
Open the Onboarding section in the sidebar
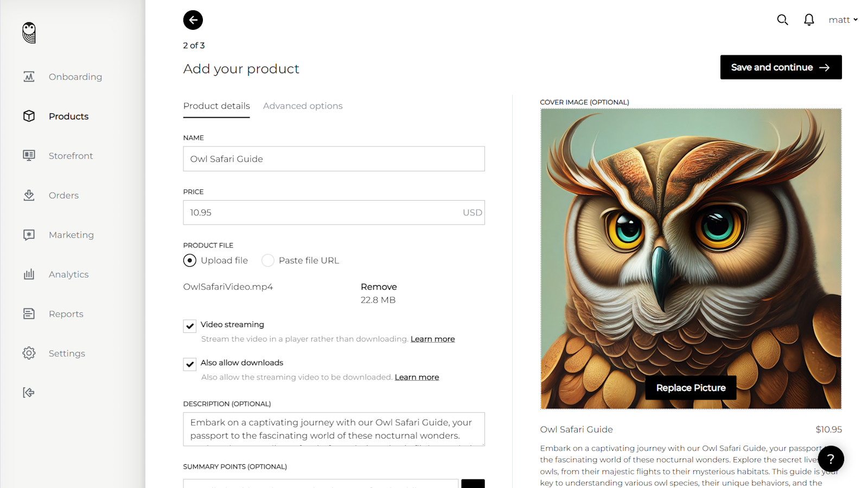pyautogui.click(x=75, y=76)
